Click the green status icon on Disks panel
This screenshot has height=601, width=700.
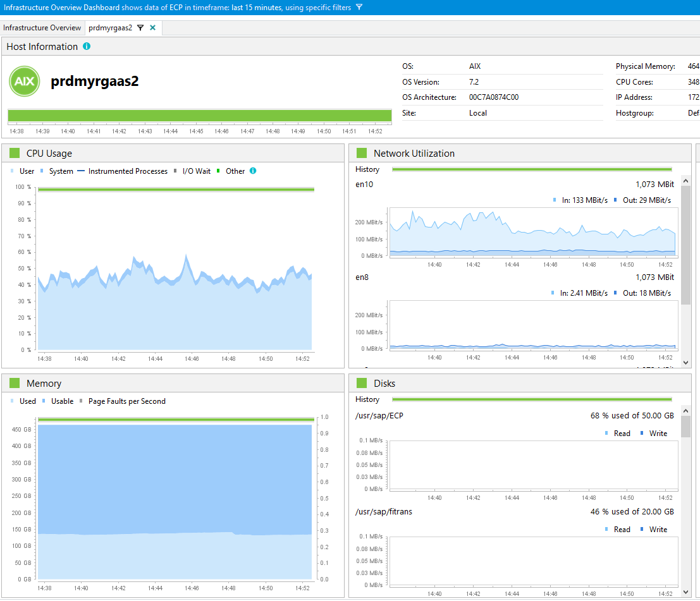360,383
